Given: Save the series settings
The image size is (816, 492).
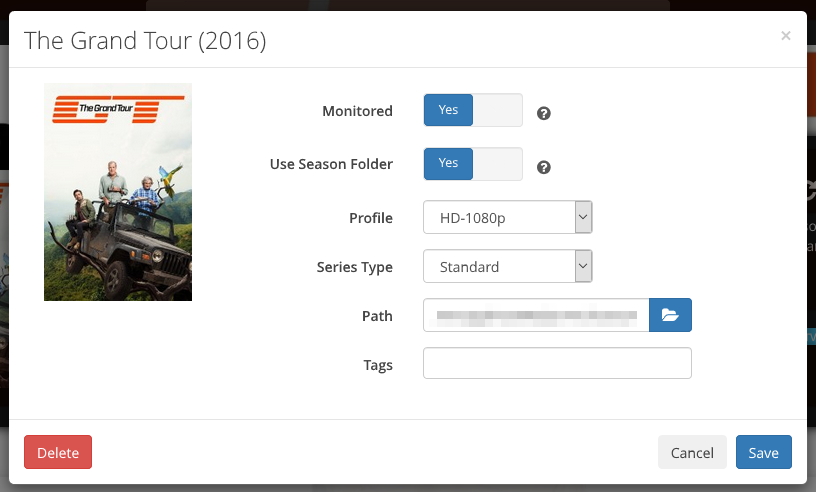Looking at the screenshot, I should coord(763,452).
